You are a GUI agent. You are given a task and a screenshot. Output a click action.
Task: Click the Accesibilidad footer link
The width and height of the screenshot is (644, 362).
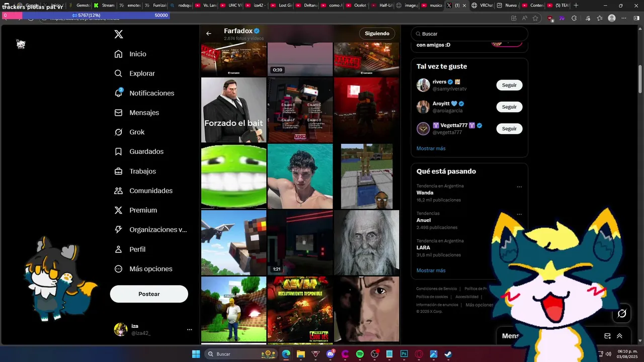467,297
